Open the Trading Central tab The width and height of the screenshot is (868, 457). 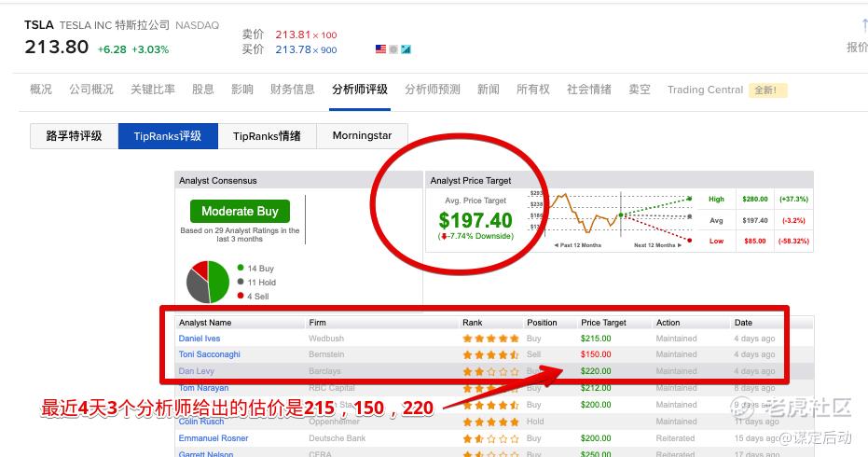tap(705, 90)
